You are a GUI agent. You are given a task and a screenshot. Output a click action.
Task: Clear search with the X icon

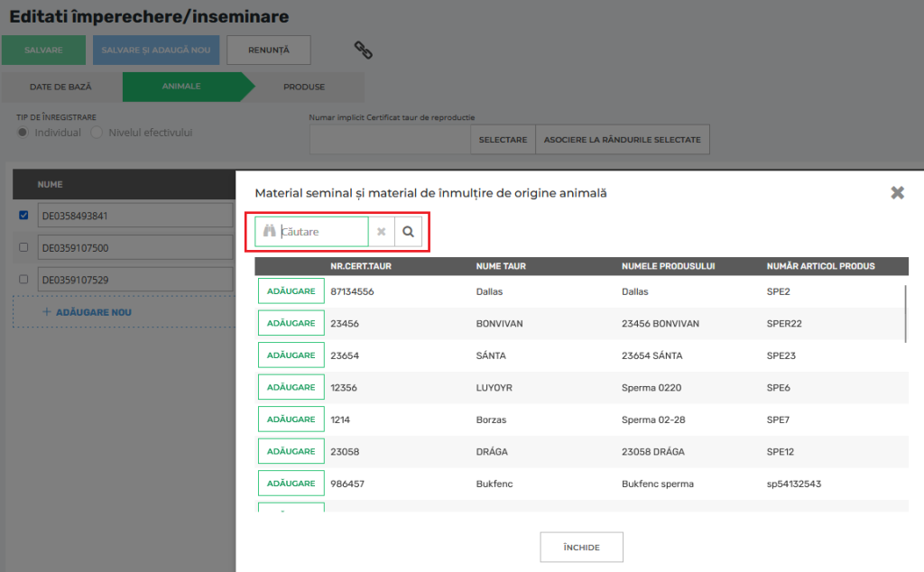point(382,232)
